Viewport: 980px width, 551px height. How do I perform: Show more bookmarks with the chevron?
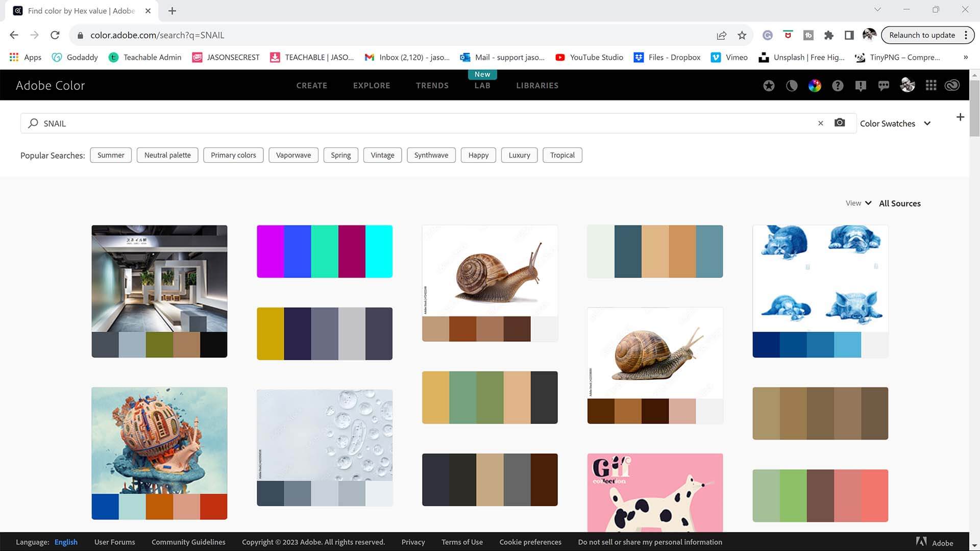pos(965,57)
